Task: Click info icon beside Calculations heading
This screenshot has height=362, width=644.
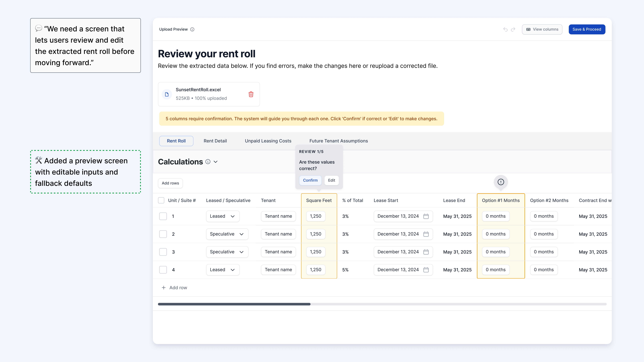Action: coord(208,162)
